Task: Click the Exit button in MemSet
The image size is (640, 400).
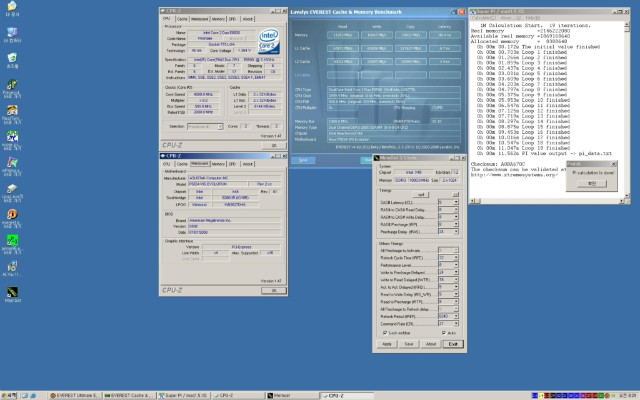Action: click(x=453, y=344)
